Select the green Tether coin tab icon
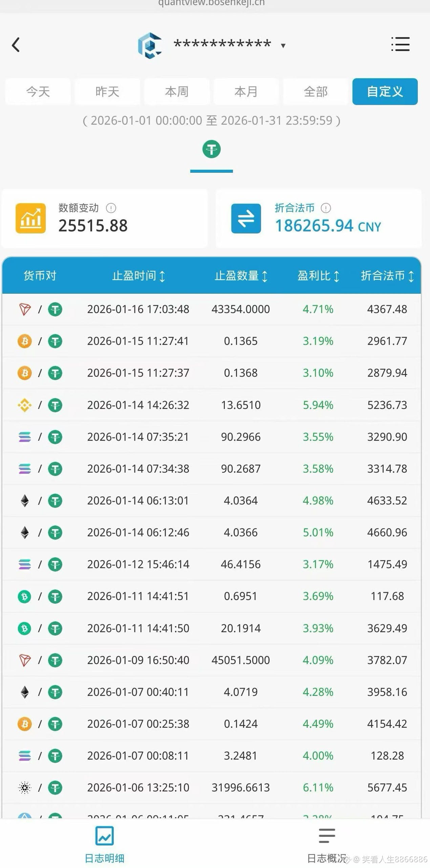430x868 pixels. 212,149
